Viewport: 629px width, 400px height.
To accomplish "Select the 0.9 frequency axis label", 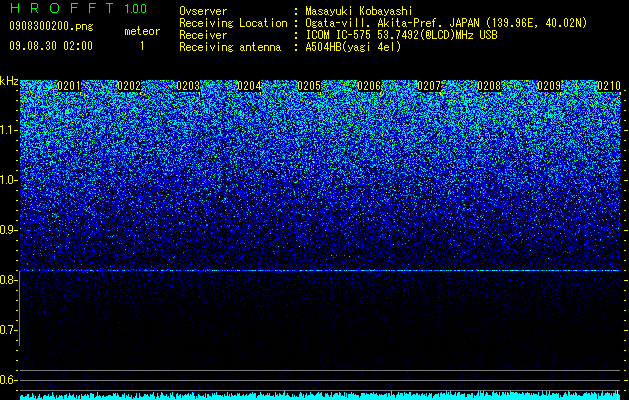I will 9,230.
